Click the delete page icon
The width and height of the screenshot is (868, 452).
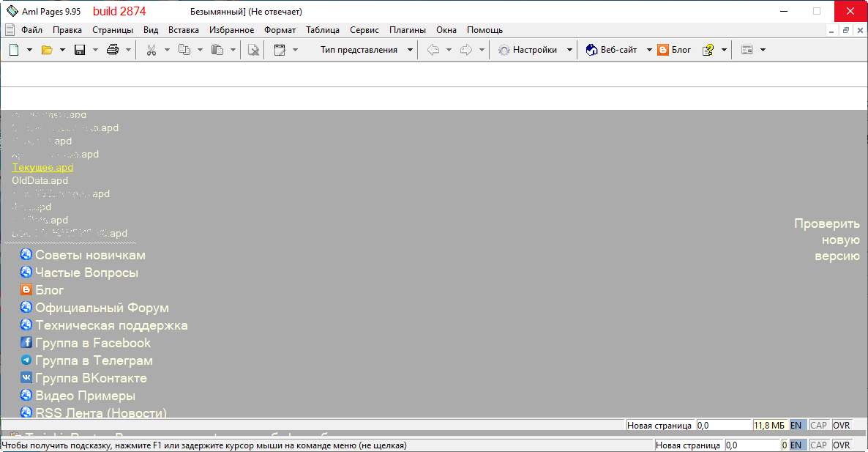(253, 50)
